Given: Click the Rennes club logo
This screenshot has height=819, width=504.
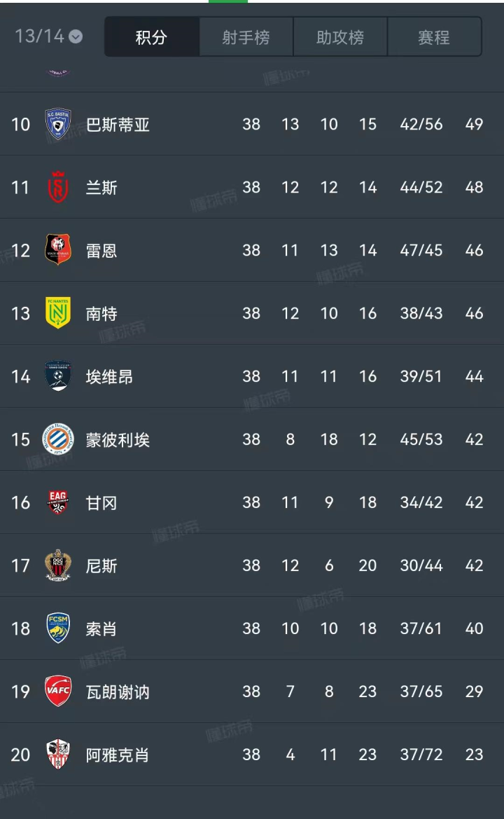Looking at the screenshot, I should [58, 250].
